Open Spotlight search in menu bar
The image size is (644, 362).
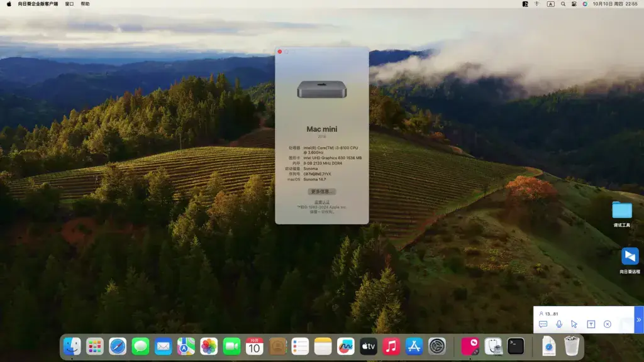coord(563,4)
